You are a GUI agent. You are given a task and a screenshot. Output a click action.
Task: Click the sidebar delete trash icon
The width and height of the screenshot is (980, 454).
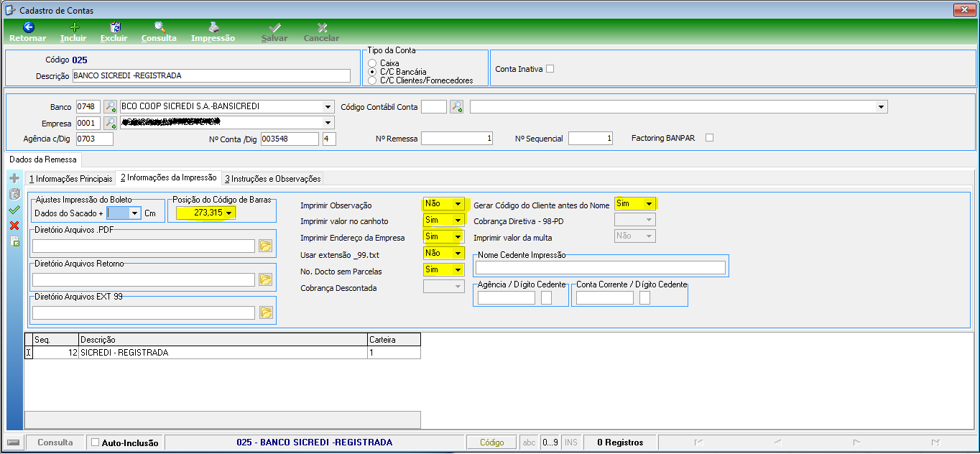(14, 194)
